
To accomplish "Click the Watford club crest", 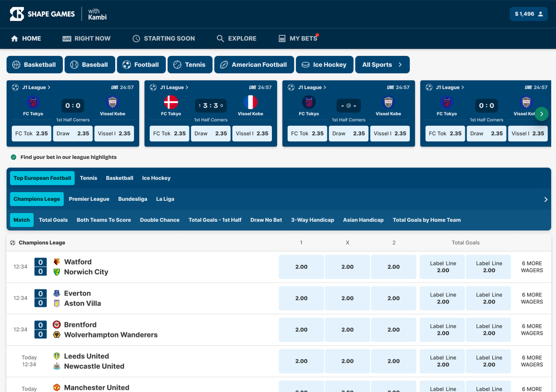I will coord(56,262).
